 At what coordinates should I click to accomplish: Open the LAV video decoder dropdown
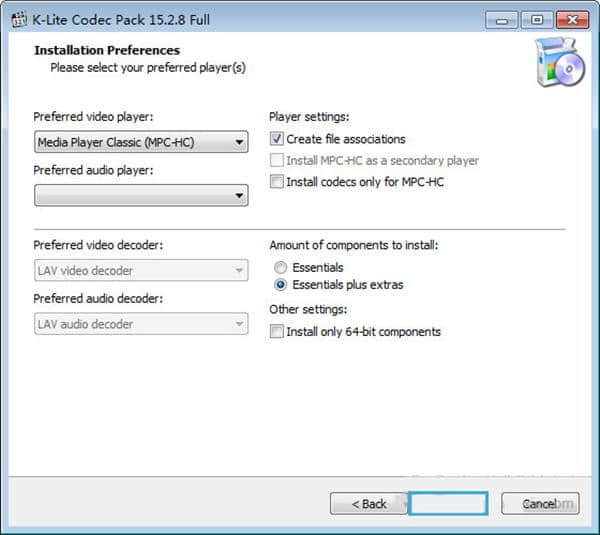[x=141, y=270]
